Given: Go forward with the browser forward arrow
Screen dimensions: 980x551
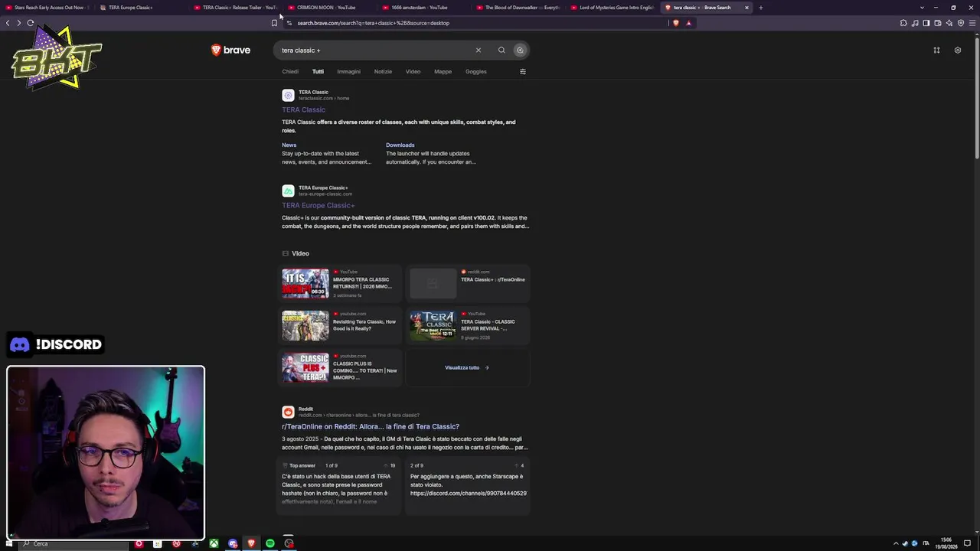Looking at the screenshot, I should pyautogui.click(x=19, y=23).
